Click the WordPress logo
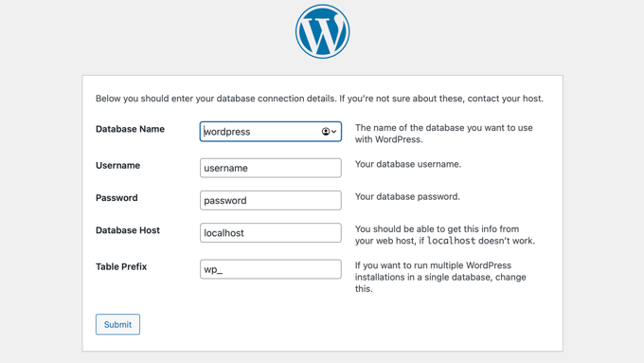This screenshot has height=363, width=644. click(322, 31)
